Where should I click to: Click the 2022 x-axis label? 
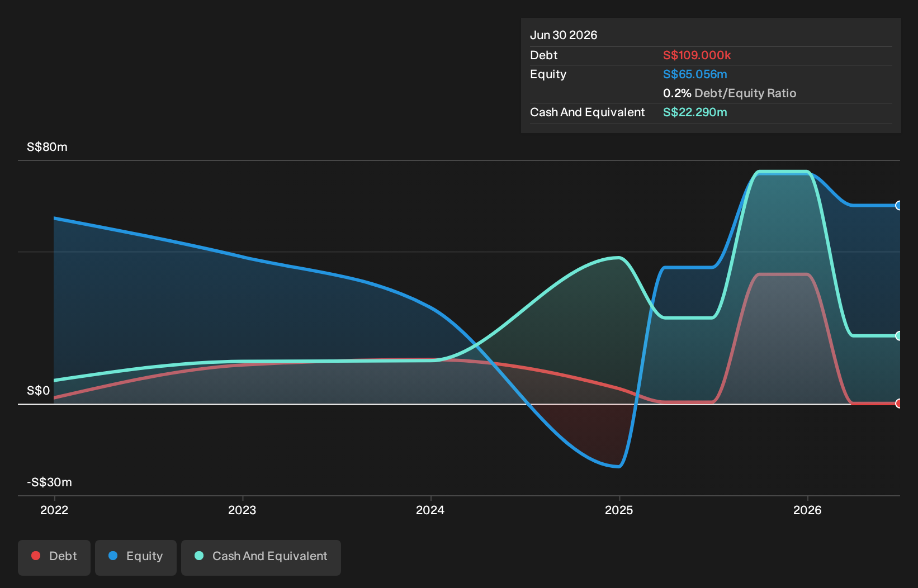coord(54,510)
